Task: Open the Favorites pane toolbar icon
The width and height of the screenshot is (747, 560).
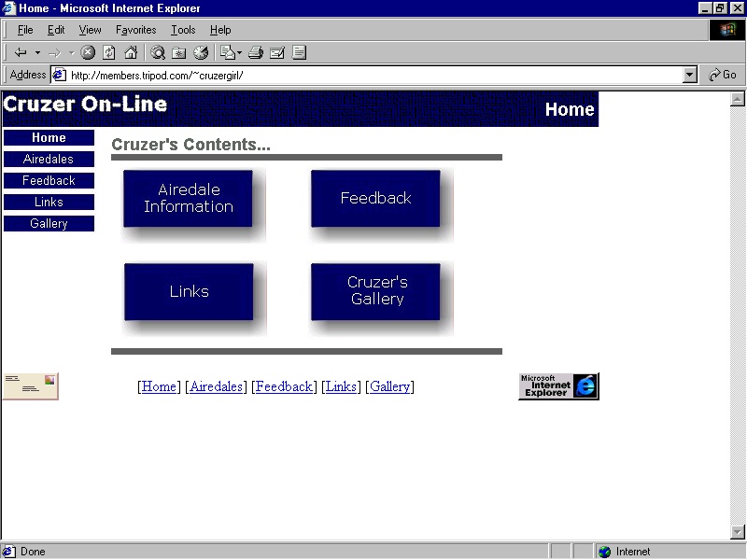Action: (x=179, y=52)
